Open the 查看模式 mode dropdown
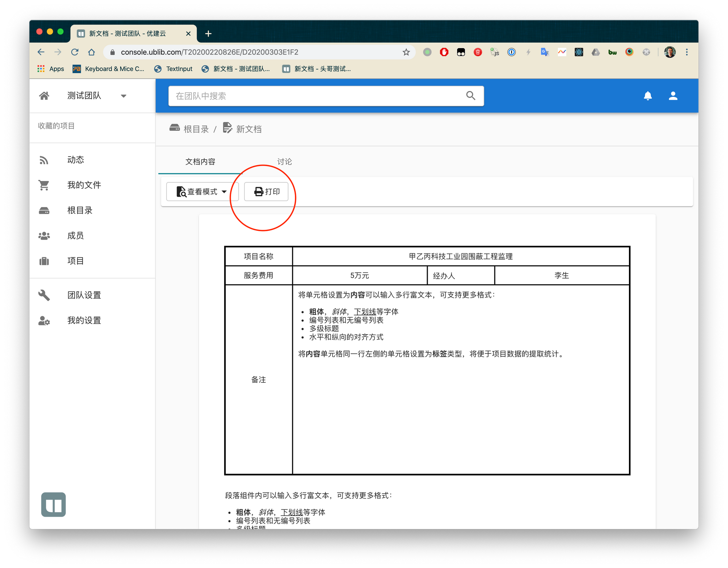 [x=202, y=192]
